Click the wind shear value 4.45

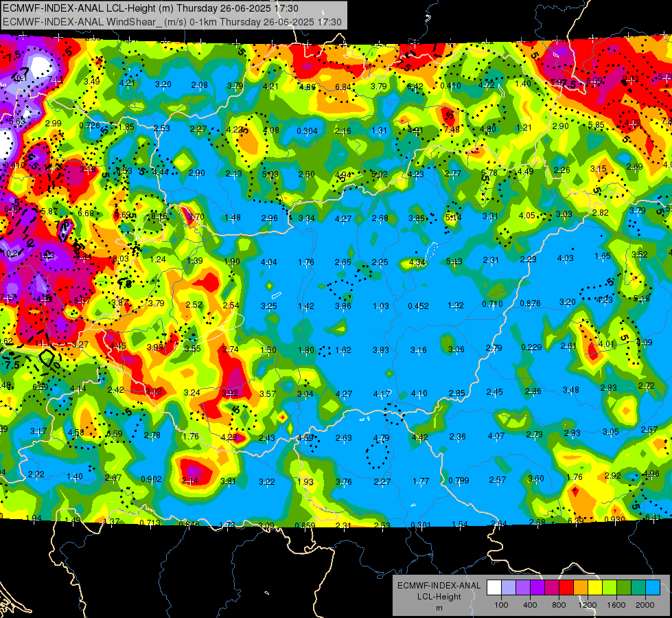(118, 346)
